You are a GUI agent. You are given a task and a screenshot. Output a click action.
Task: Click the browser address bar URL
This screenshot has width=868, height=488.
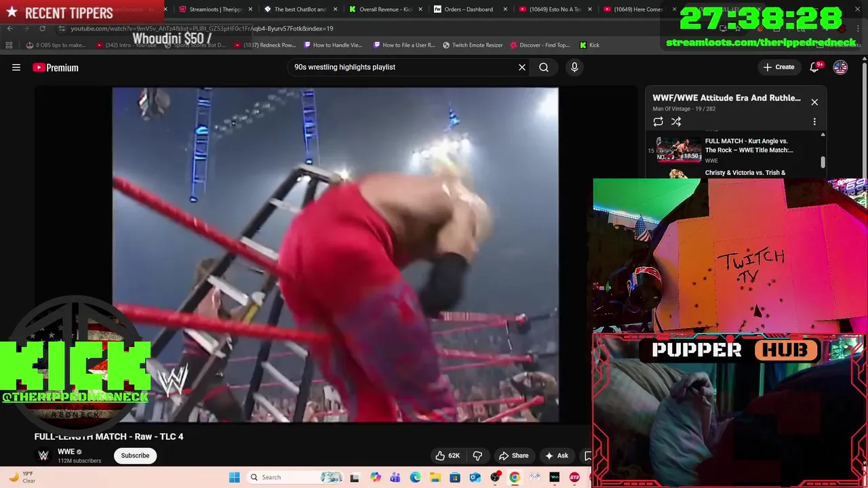[x=201, y=28]
